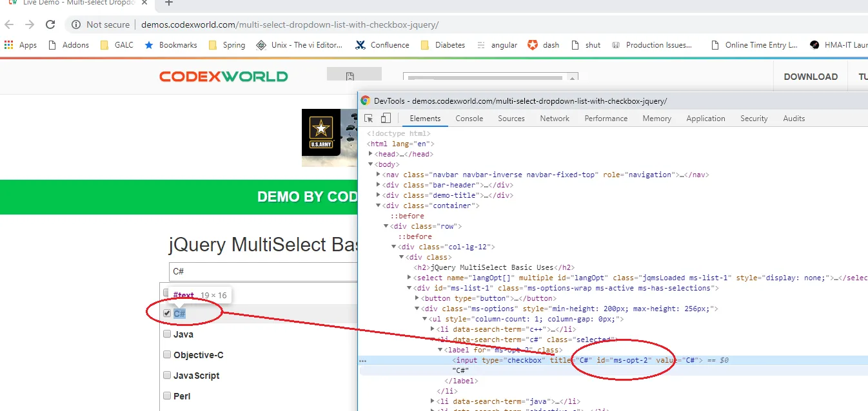
Task: Open the dash bookmark
Action: pos(544,45)
